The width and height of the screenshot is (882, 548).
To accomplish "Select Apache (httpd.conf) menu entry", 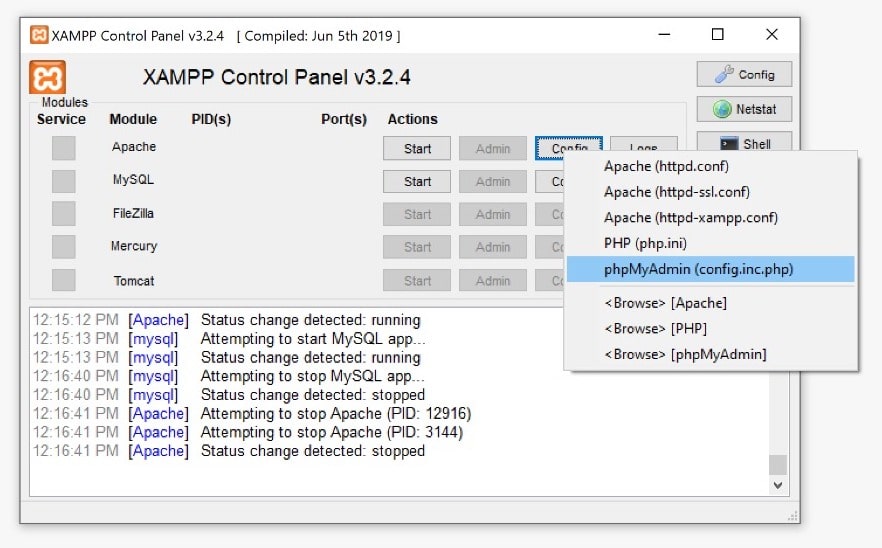I will pos(710,166).
